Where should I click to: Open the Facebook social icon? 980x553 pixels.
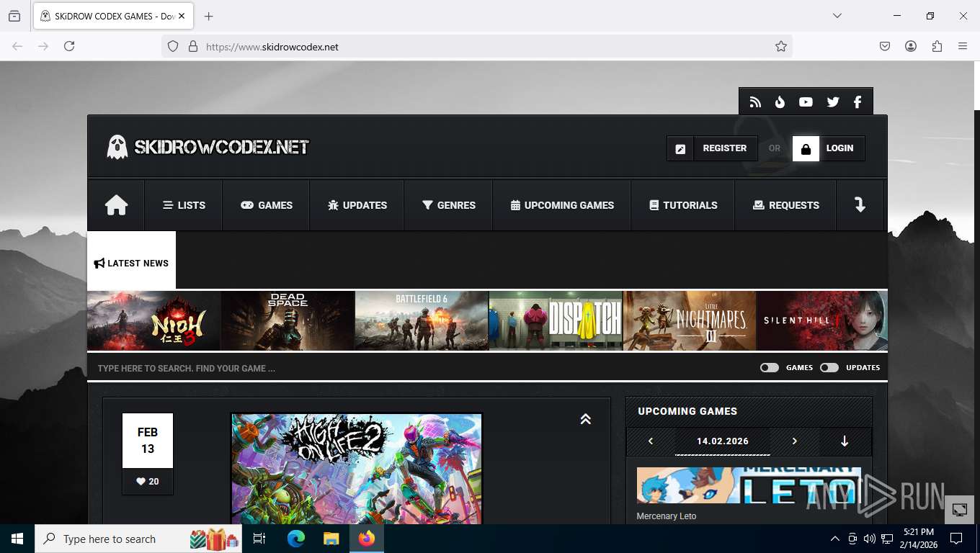coord(857,102)
